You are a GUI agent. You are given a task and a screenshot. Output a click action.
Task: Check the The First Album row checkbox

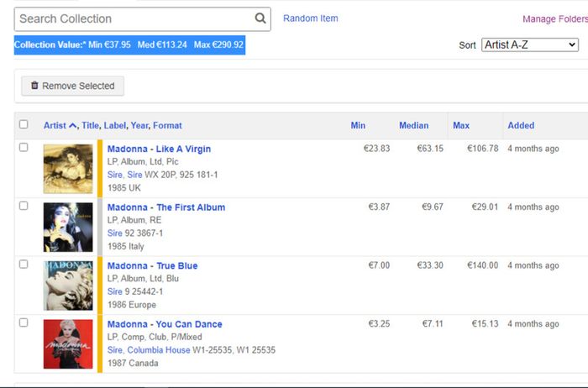tap(24, 206)
